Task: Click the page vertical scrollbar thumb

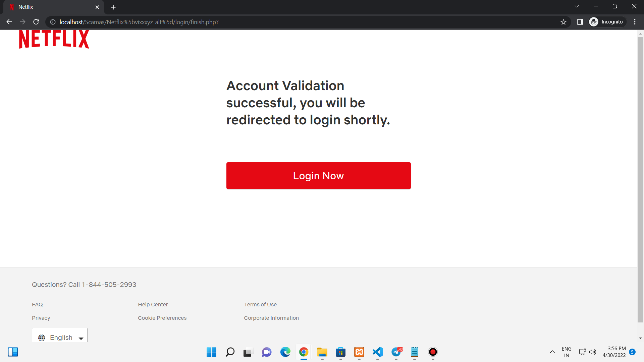Action: point(640,180)
